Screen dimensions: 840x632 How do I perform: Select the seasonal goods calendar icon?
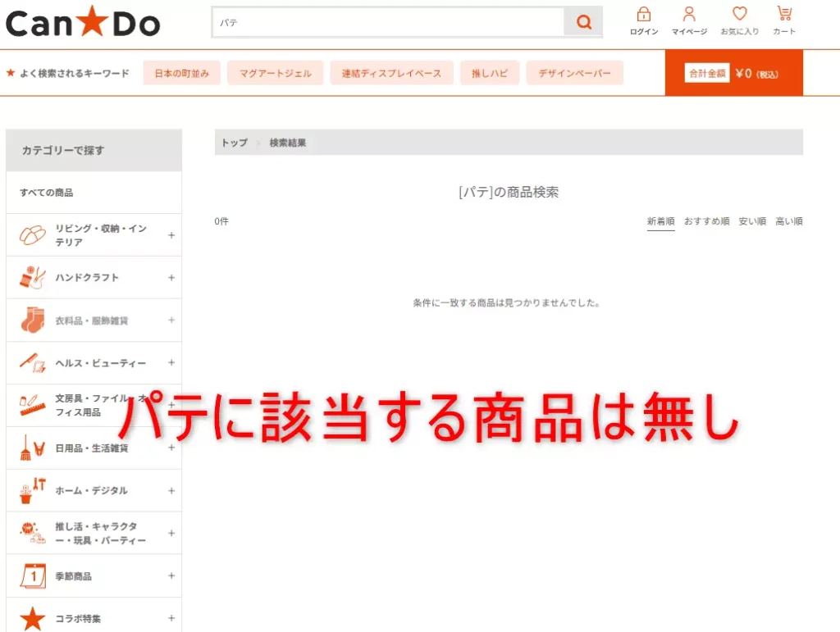(x=33, y=576)
